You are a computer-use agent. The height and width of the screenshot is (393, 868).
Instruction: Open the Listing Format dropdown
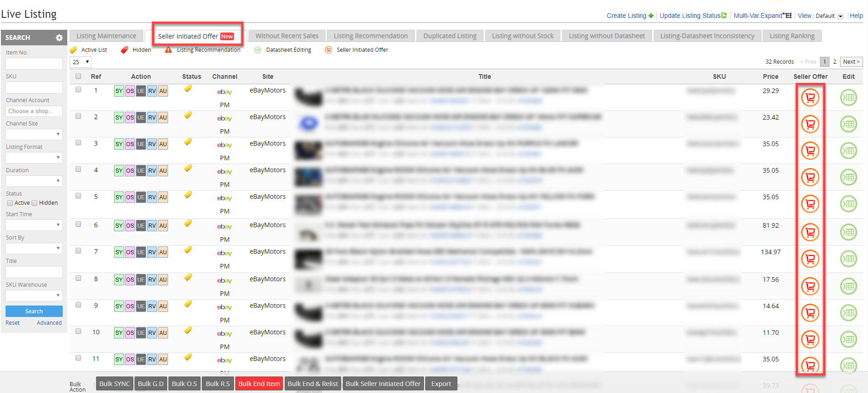click(34, 158)
